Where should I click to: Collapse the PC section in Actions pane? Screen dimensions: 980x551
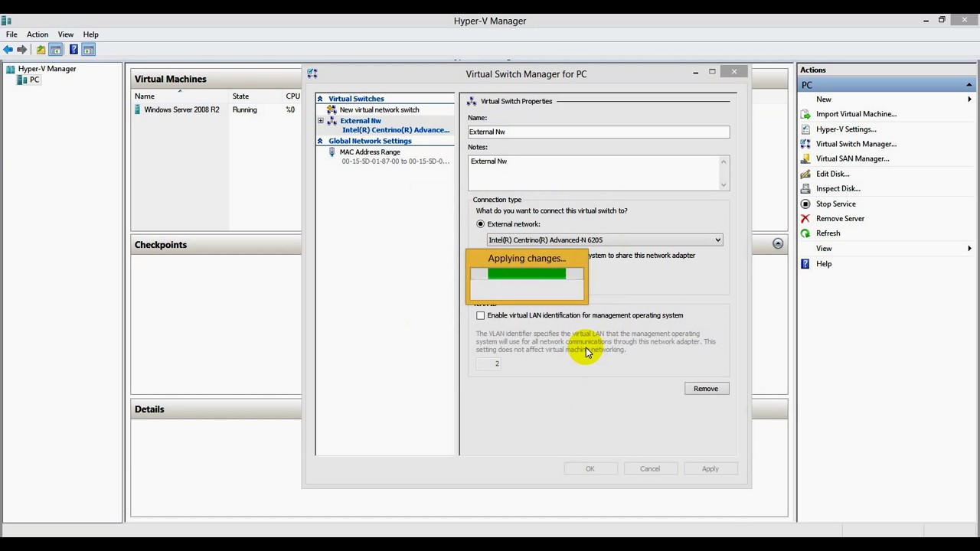point(969,85)
